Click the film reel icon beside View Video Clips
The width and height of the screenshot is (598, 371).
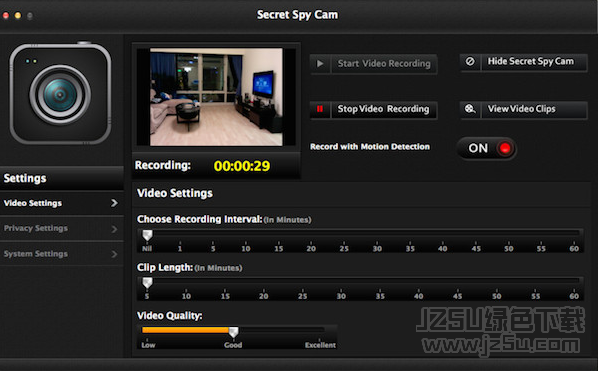click(470, 109)
